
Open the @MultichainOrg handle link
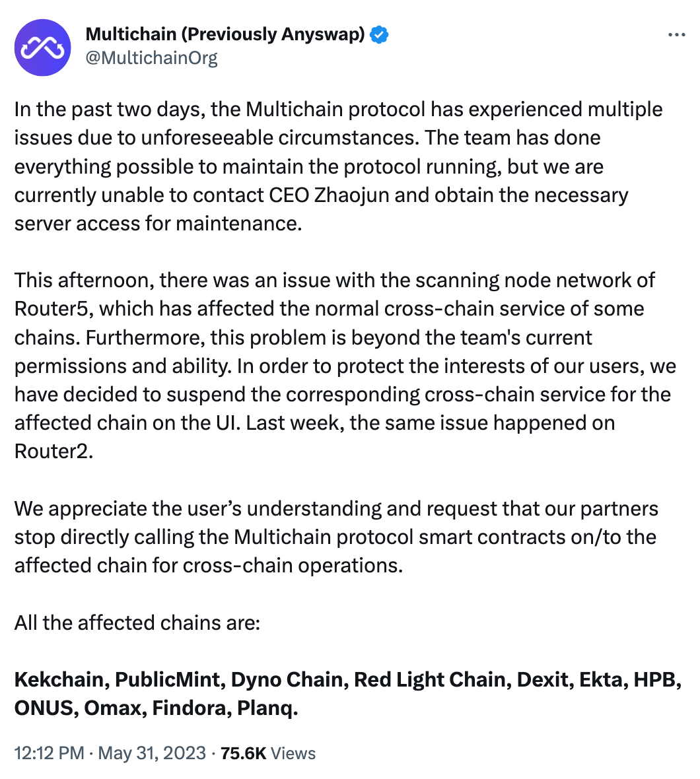151,58
